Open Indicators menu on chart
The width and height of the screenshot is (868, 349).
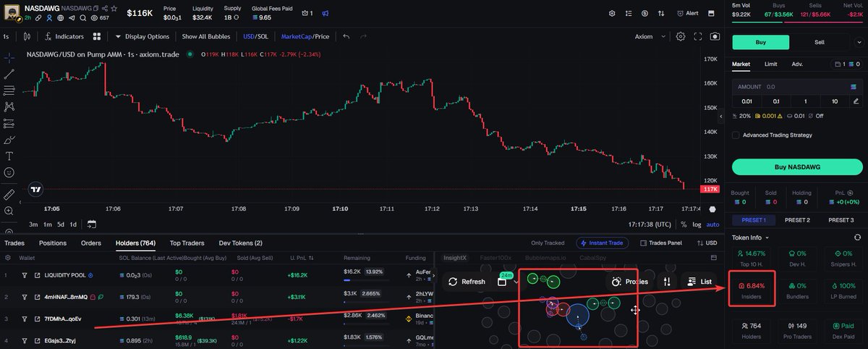tap(64, 36)
